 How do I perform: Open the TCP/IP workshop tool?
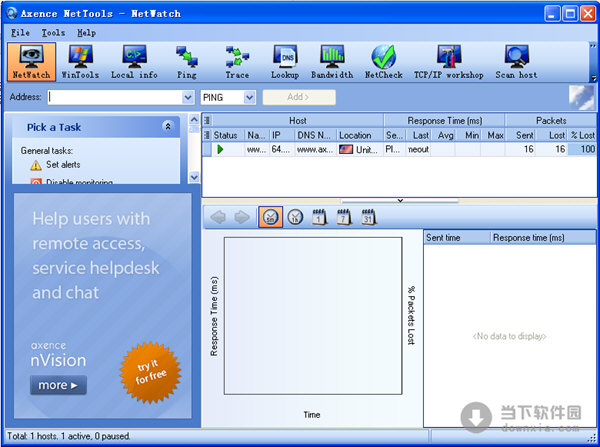click(448, 62)
